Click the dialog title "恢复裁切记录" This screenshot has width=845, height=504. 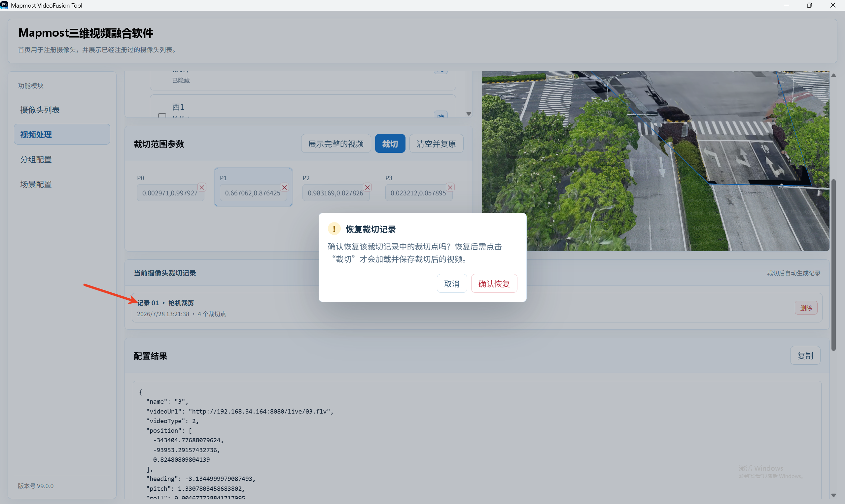coord(371,229)
